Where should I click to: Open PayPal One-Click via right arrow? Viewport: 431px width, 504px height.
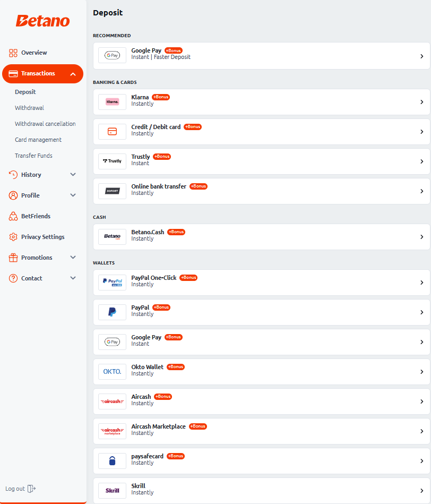(421, 283)
